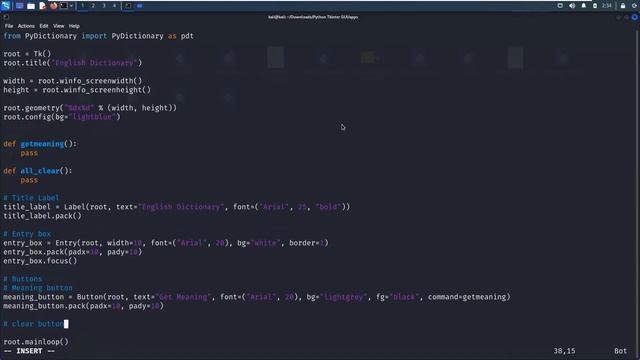Click the root.config lightblue line
Viewport: 640px width, 360px height.
click(62, 117)
